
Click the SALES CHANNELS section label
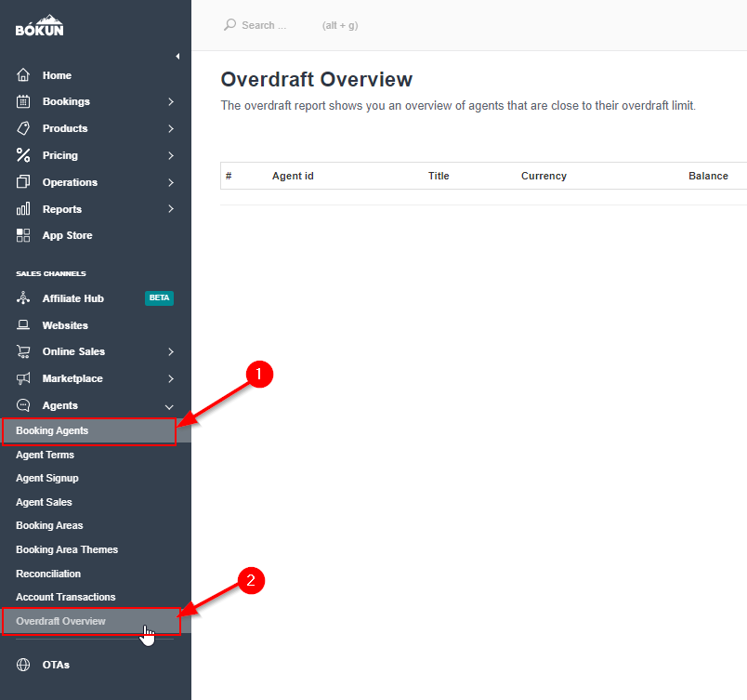51,273
